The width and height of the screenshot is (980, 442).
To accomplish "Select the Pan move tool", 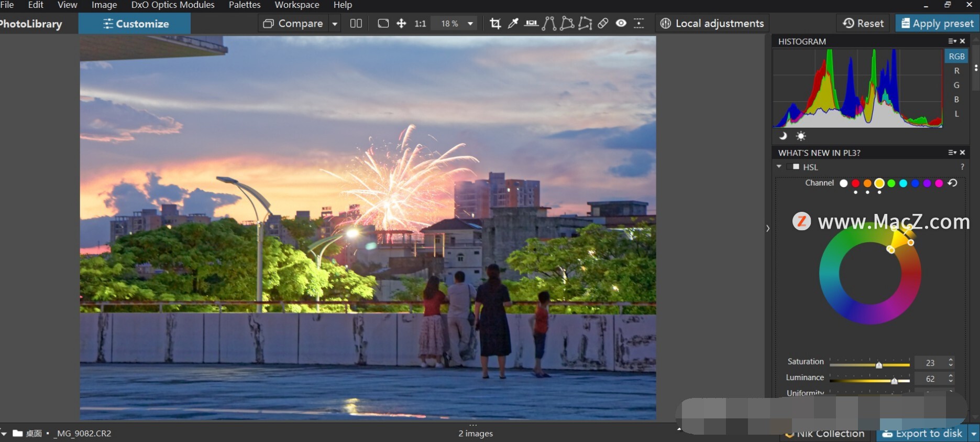I will [401, 24].
